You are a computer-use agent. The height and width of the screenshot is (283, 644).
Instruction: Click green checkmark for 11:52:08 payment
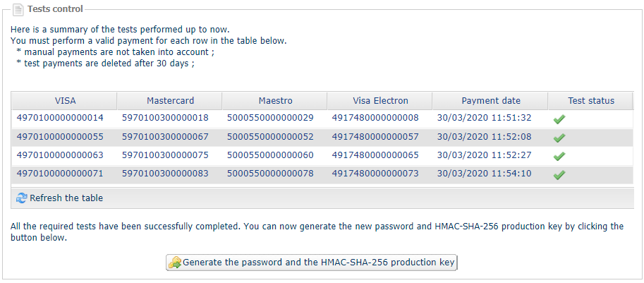click(x=559, y=138)
